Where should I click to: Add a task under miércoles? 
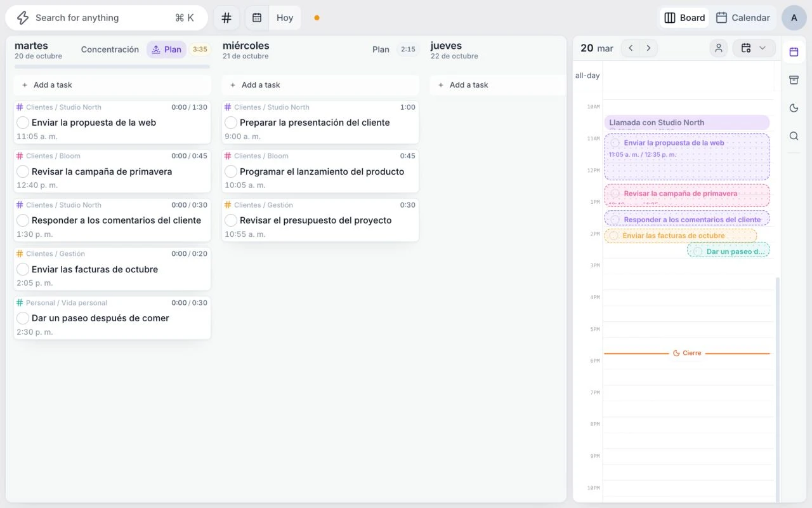pyautogui.click(x=320, y=85)
